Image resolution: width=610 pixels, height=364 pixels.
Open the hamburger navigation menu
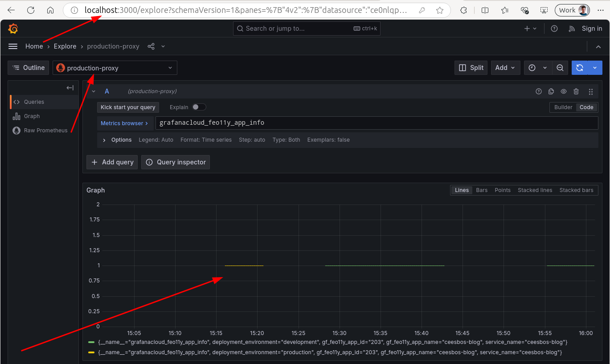coord(13,46)
